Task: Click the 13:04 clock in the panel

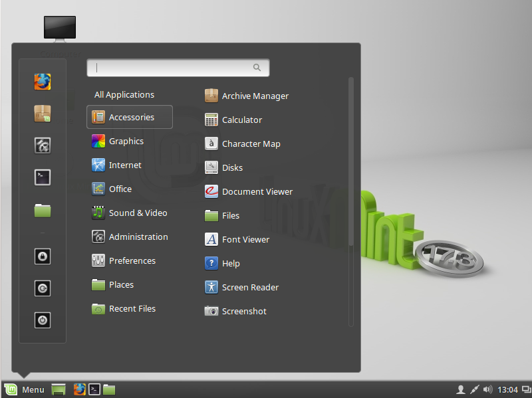Action: point(507,390)
